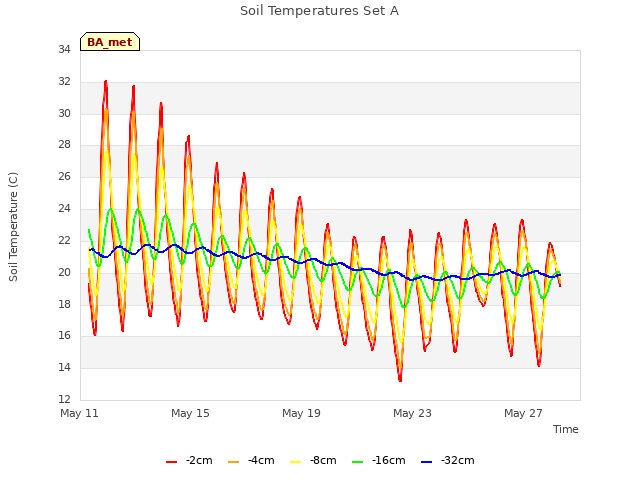Click the yellow -8cm legend color marker
Viewport: 640px width, 480px height.
coord(295,462)
